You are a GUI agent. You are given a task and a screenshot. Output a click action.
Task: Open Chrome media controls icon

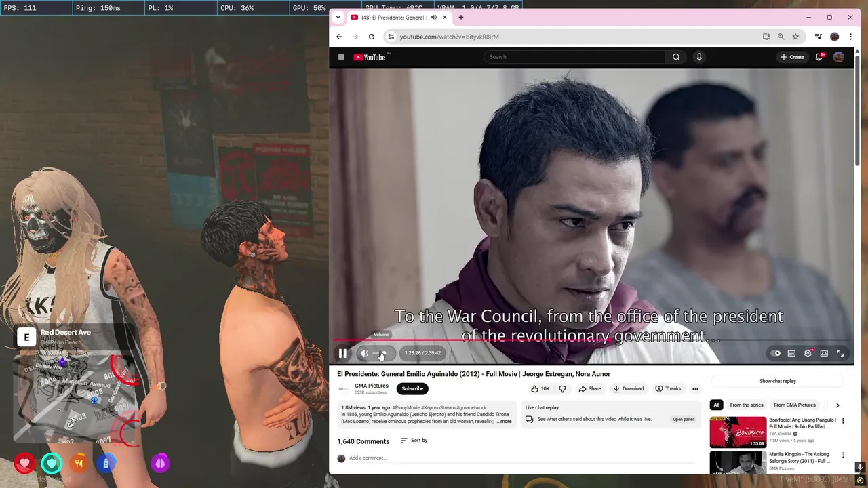[818, 37]
